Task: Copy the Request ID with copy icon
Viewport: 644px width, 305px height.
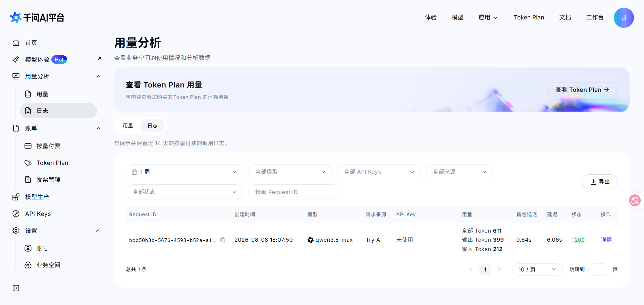Action: [223, 240]
